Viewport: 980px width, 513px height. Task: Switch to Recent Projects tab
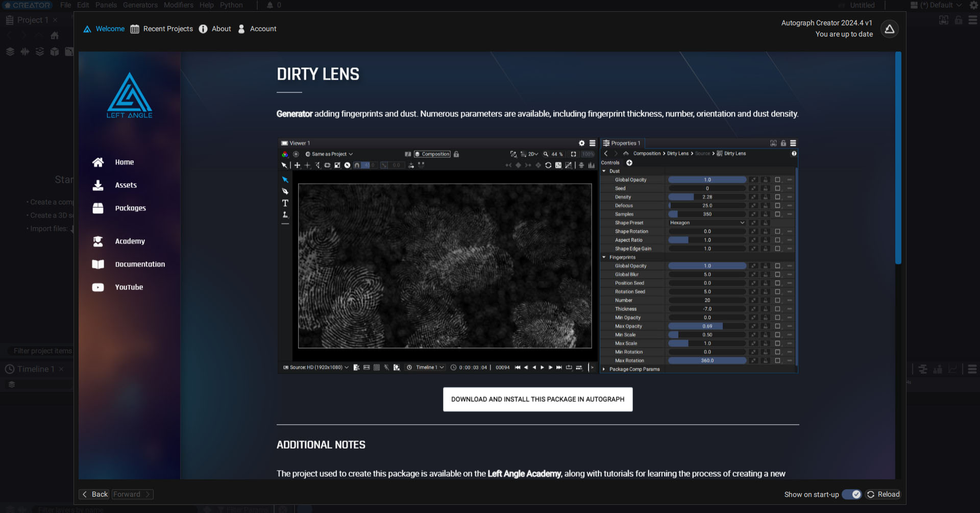tap(162, 29)
